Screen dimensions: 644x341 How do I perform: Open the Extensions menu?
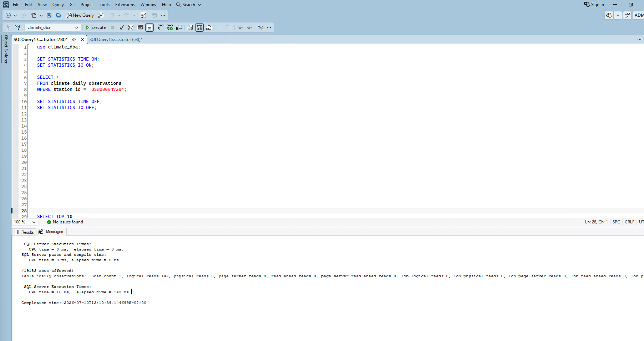[x=125, y=5]
